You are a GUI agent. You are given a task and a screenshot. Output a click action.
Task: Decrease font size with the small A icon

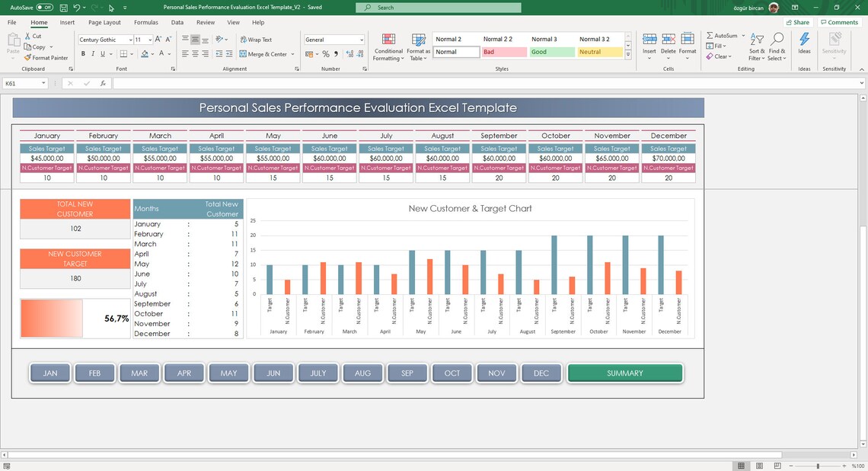tap(168, 40)
